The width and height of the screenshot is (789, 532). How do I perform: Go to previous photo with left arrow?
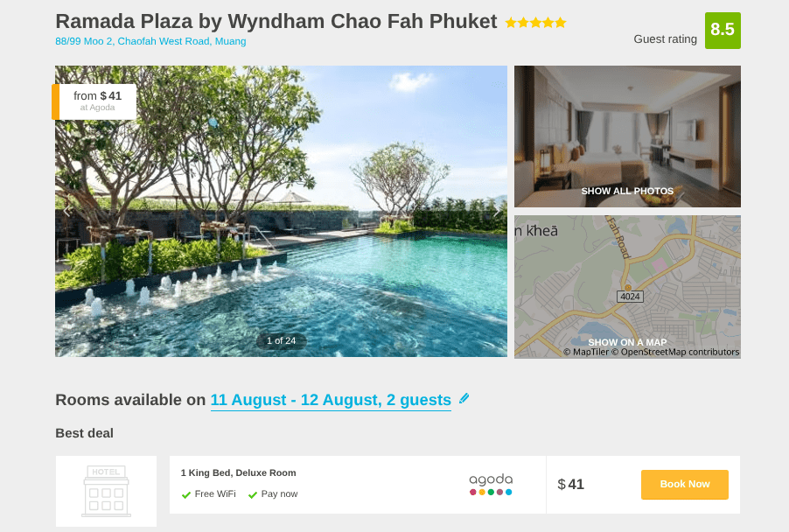click(66, 211)
